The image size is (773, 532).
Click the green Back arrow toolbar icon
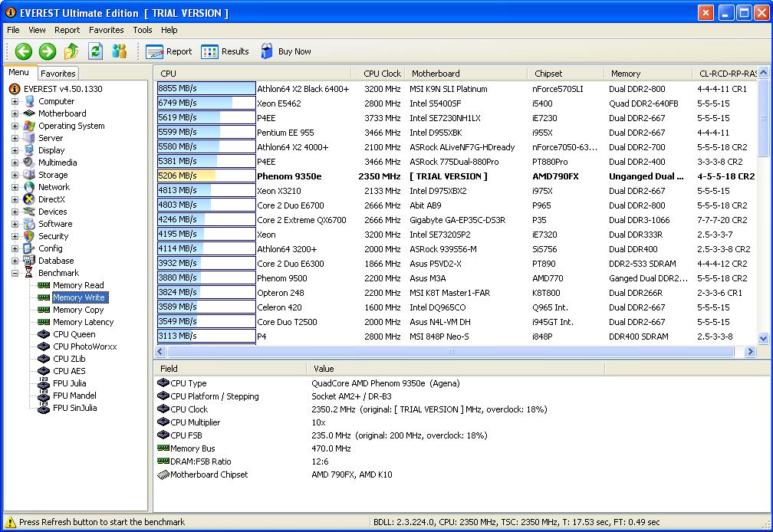23,51
